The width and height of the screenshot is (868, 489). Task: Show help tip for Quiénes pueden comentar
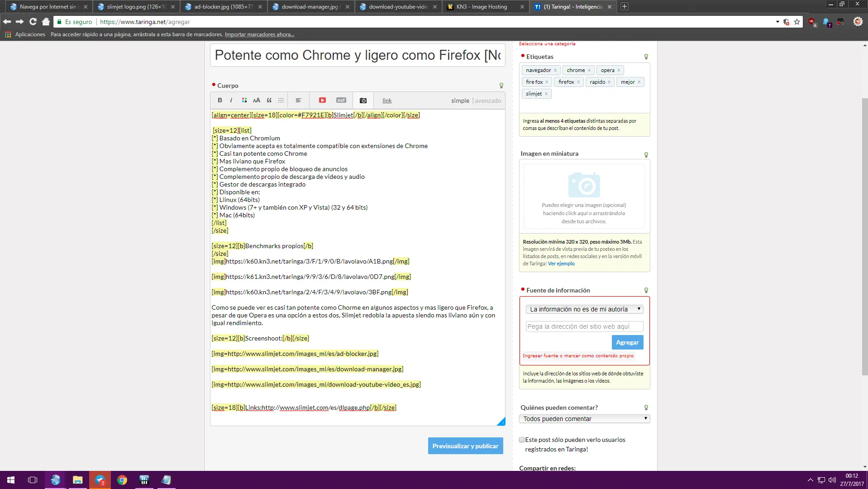[646, 407]
